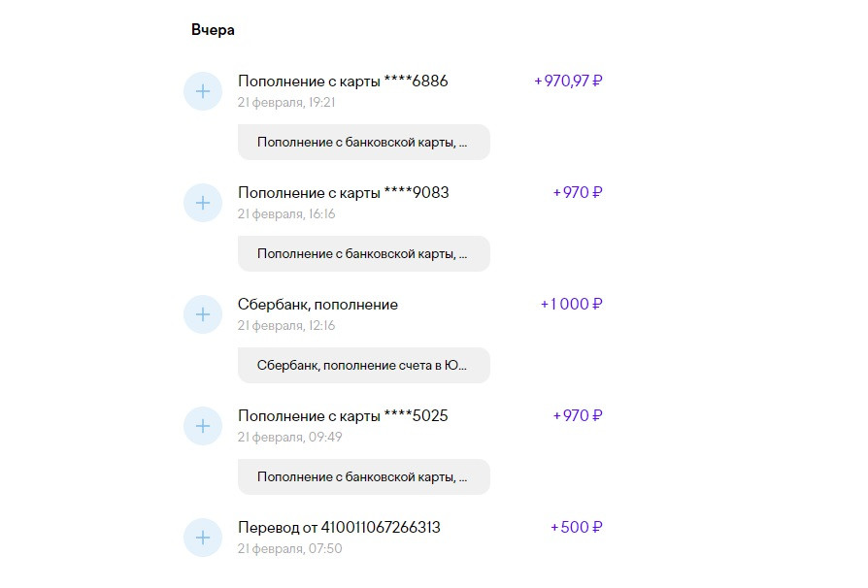Select the +970,97 ₽ amount
The width and height of the screenshot is (868, 588).
coord(568,82)
